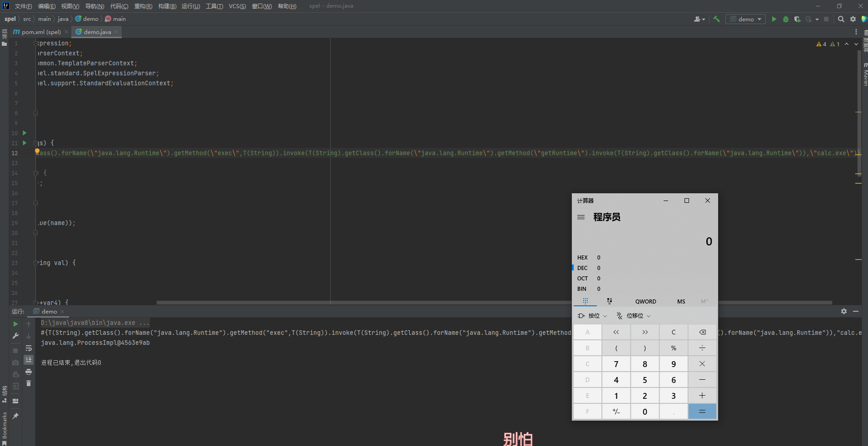Switch to pom.xml (spel) editor tab
Screen dimensions: 868x446
point(41,32)
